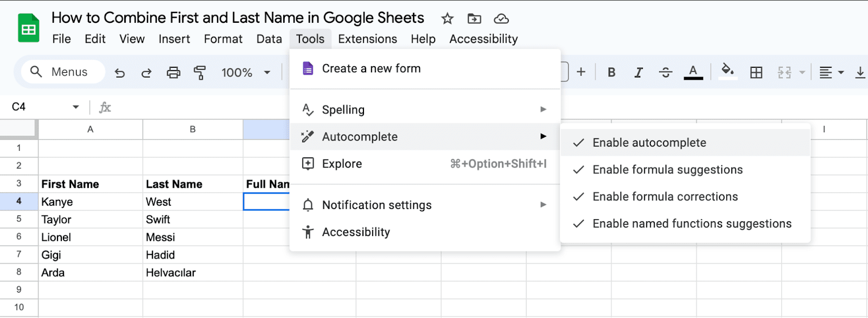Toggle italic text formatting
This screenshot has height=318, width=868.
click(x=639, y=73)
